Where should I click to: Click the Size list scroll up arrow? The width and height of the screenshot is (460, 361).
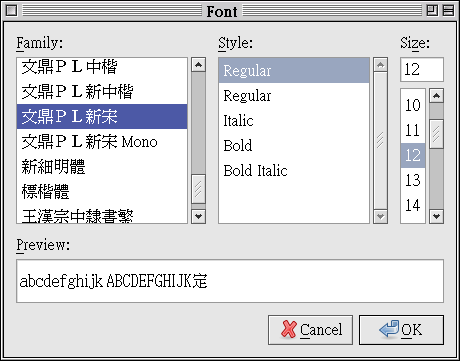436,96
